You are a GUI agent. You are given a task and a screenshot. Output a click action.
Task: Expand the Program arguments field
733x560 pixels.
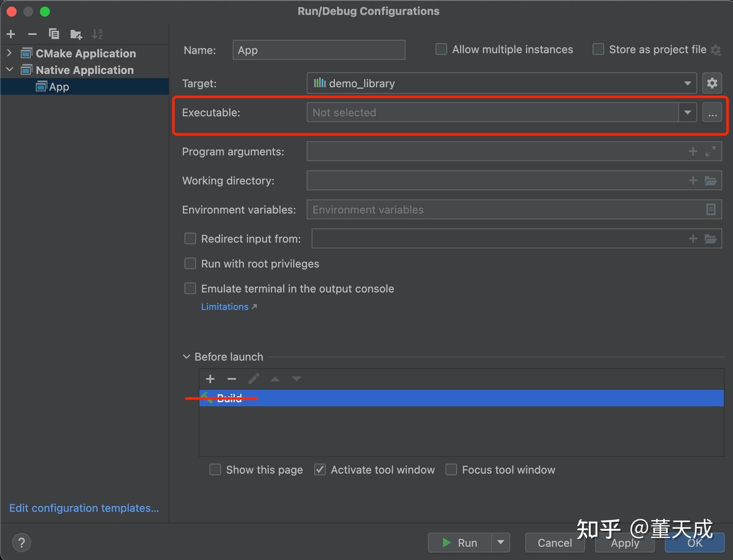pyautogui.click(x=711, y=151)
